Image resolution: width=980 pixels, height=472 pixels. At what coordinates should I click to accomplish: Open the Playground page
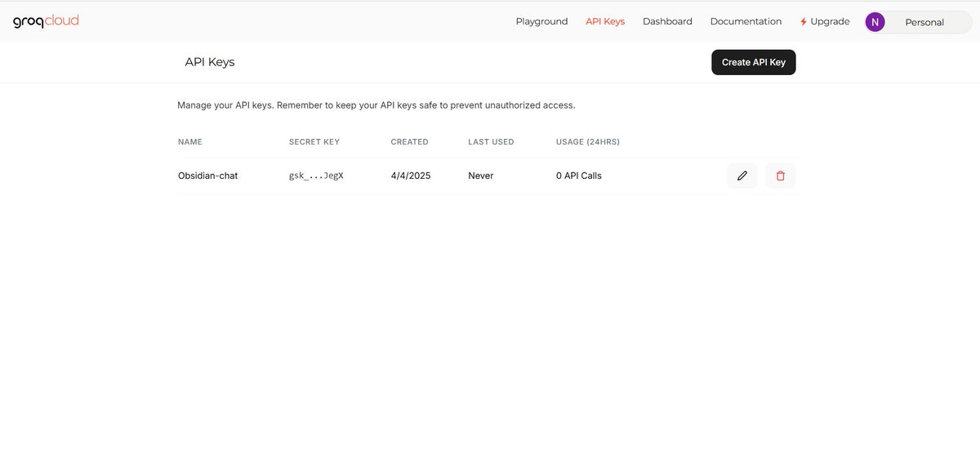541,21
